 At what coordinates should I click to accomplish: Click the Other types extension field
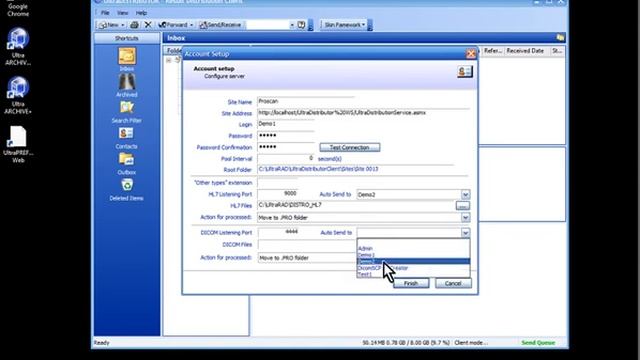pyautogui.click(x=278, y=183)
